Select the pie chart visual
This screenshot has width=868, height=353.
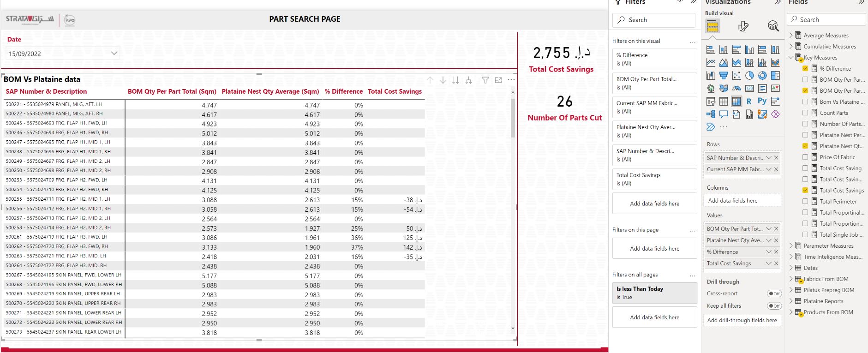(749, 75)
